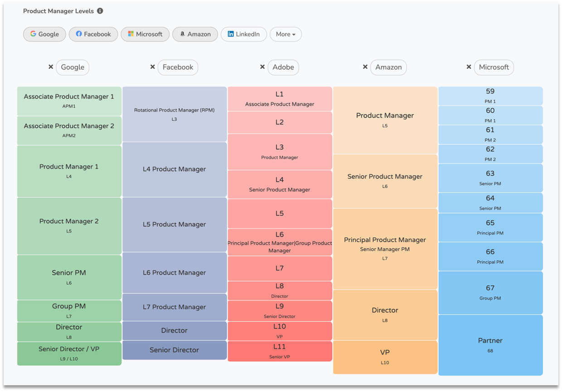Select Adobe L8 Director block
Screen dimensions: 562x392
click(x=280, y=291)
